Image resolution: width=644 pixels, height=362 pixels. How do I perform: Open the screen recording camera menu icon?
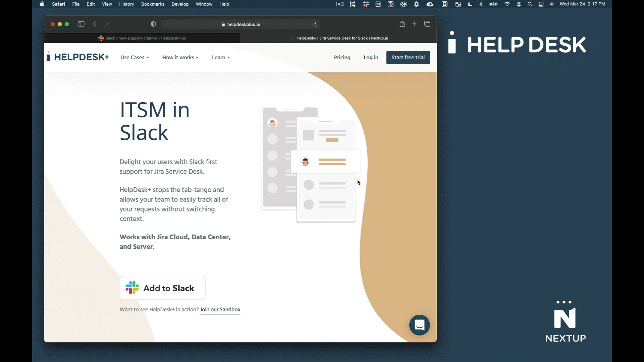tap(340, 4)
